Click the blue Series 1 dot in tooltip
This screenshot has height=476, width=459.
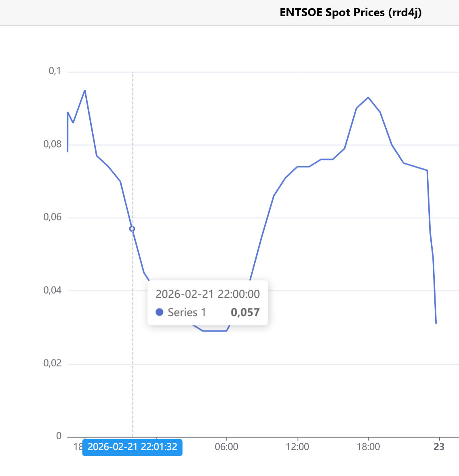(159, 312)
